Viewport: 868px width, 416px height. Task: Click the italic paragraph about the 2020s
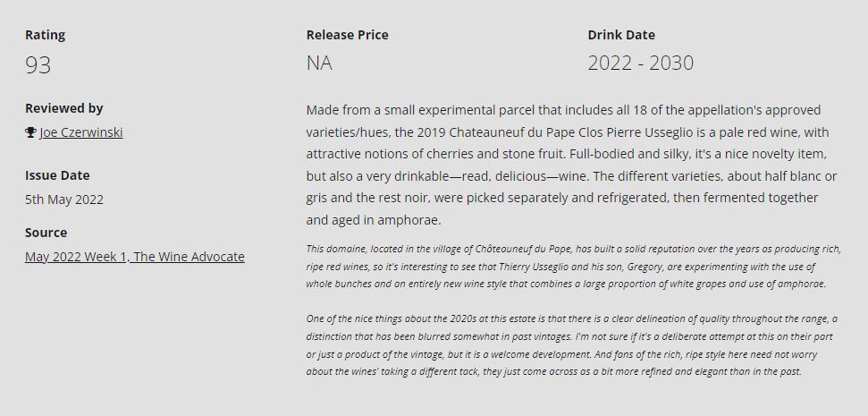572,345
